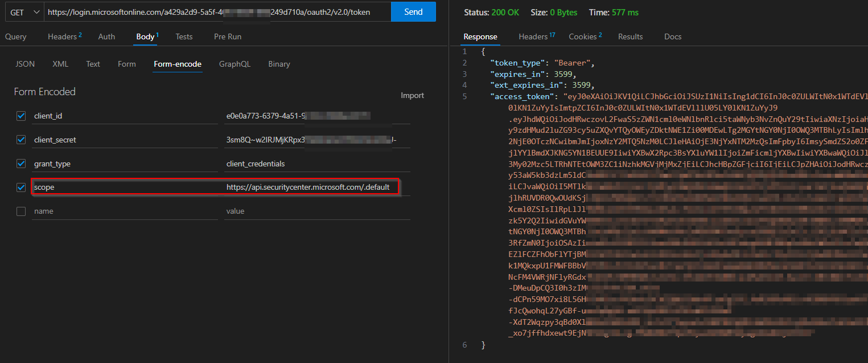Choose XML body type

click(60, 64)
